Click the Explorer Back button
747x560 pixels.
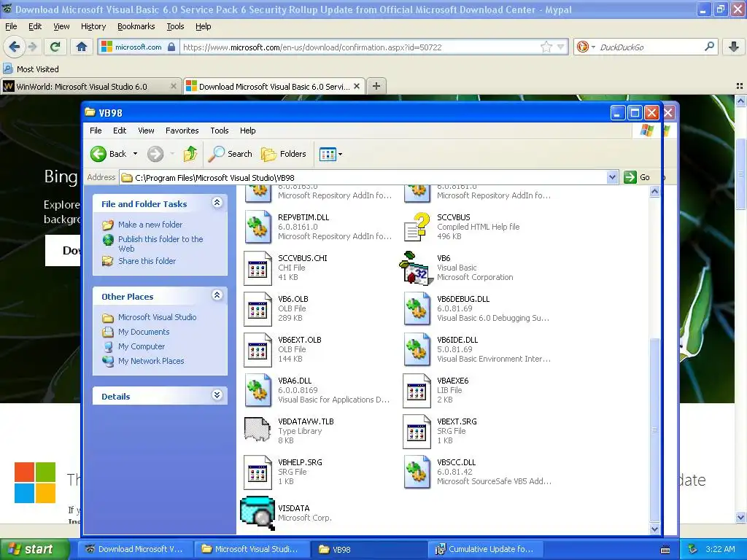[109, 154]
